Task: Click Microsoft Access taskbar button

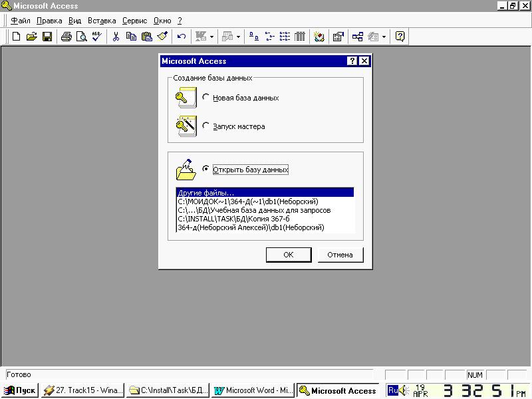Action: click(338, 390)
